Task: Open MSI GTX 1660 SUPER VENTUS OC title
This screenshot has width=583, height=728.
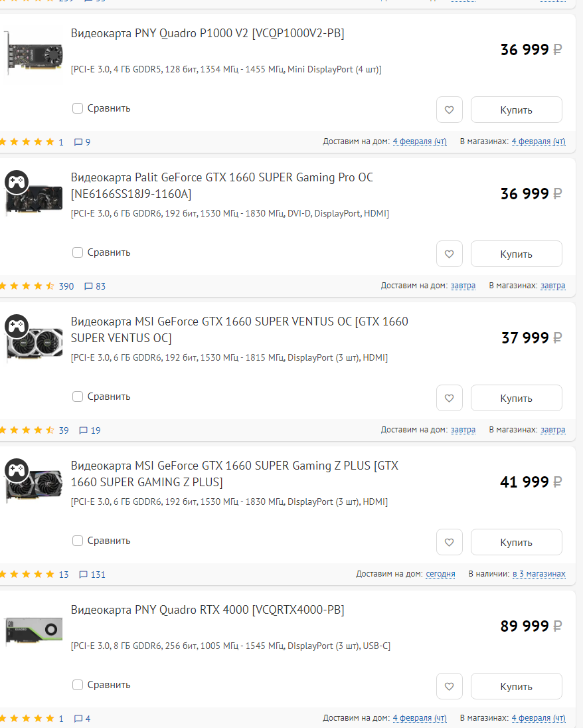Action: pyautogui.click(x=240, y=329)
